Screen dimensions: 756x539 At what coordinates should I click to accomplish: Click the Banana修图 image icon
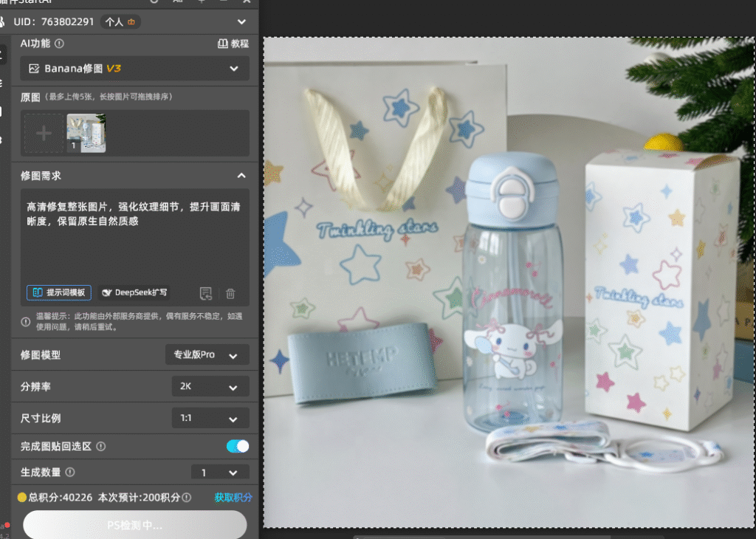[34, 69]
